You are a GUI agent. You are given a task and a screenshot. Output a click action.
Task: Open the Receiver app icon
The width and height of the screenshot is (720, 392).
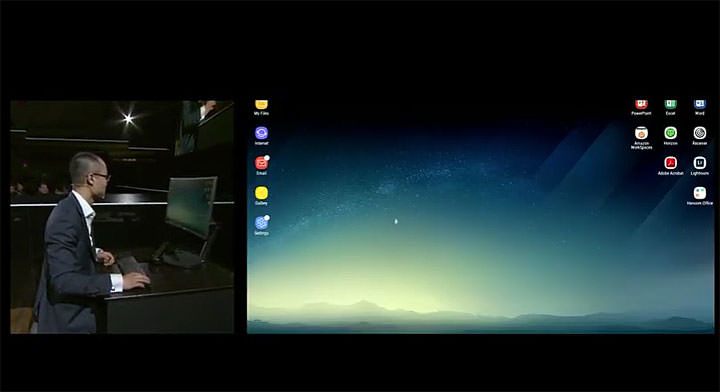699,133
